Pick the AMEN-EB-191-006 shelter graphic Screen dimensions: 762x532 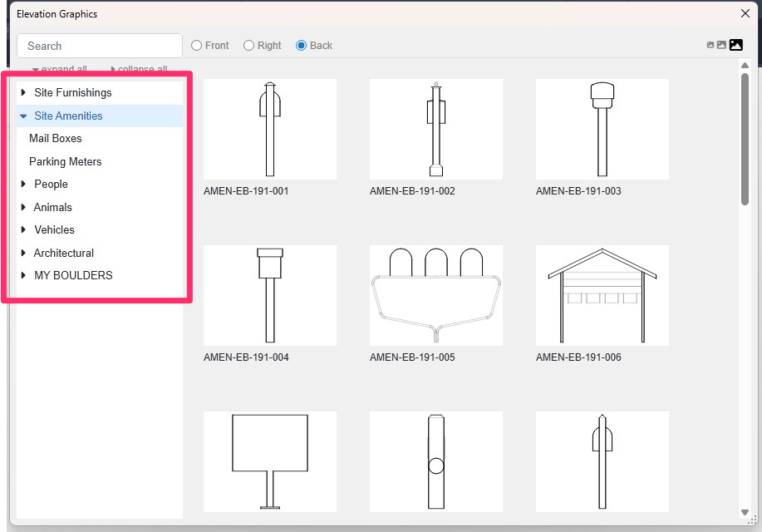click(602, 295)
